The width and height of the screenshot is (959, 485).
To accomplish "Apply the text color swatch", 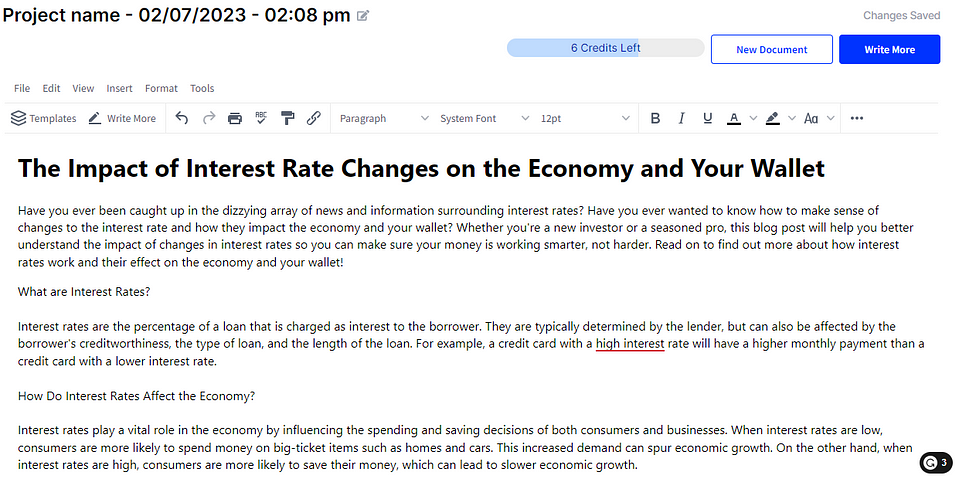I will coord(733,118).
